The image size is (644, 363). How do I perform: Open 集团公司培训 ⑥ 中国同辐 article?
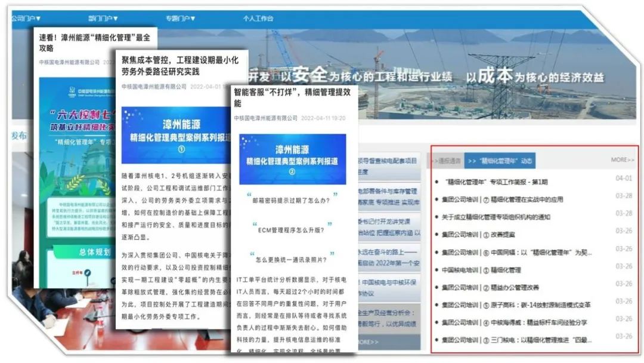(516, 253)
